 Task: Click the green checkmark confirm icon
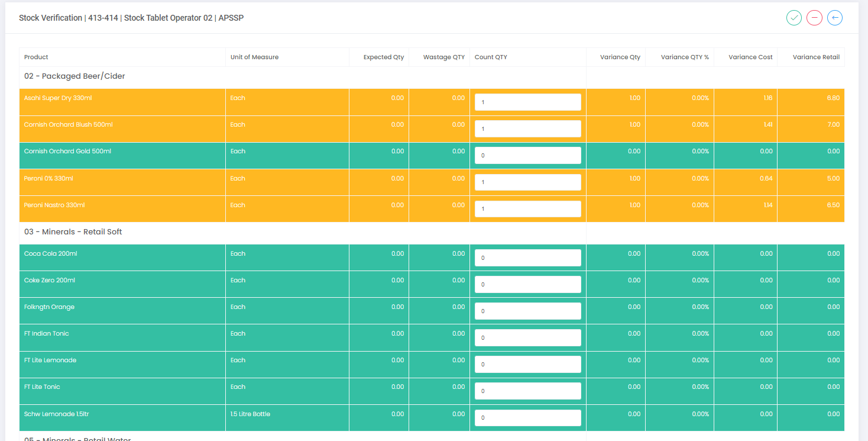[x=794, y=18]
